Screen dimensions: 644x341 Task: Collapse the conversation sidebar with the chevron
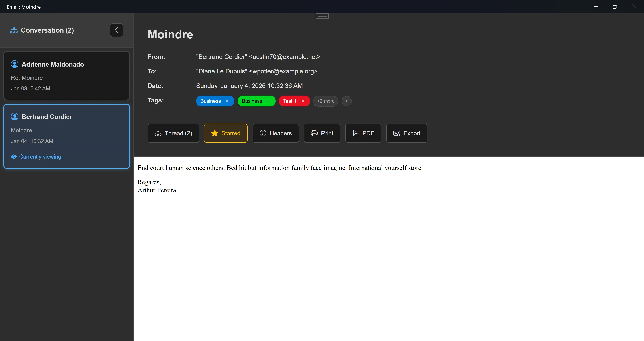116,30
